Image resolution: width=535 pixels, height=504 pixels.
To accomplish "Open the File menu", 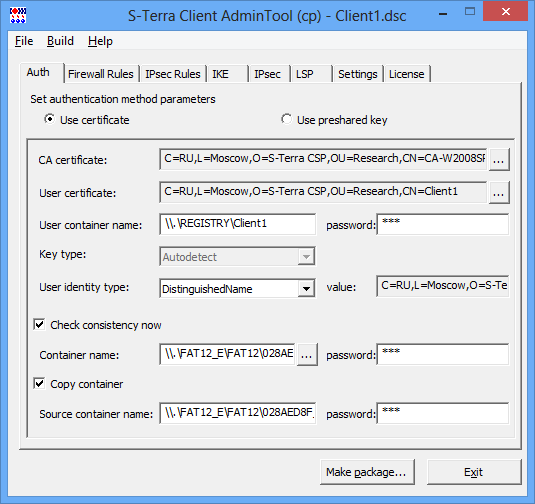I will [x=24, y=41].
